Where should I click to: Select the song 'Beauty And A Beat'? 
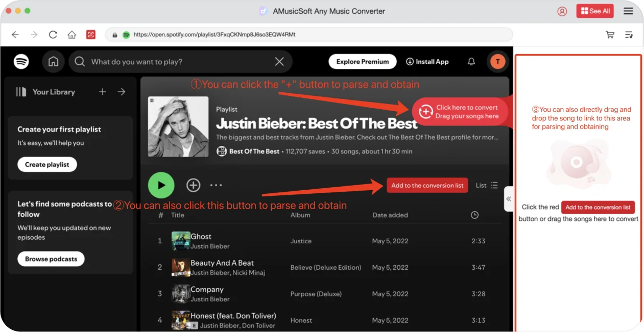pos(222,263)
